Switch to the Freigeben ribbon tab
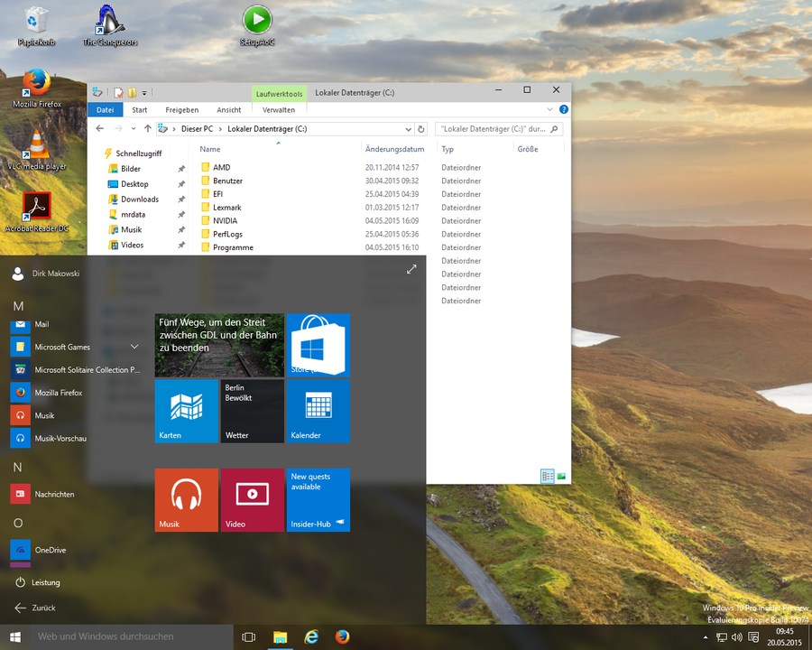 tap(181, 110)
